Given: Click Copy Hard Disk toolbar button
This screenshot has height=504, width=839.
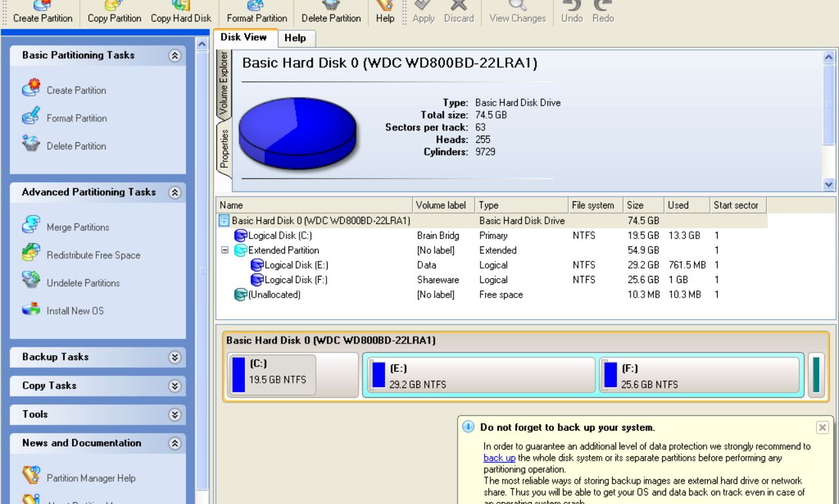Looking at the screenshot, I should [x=181, y=12].
